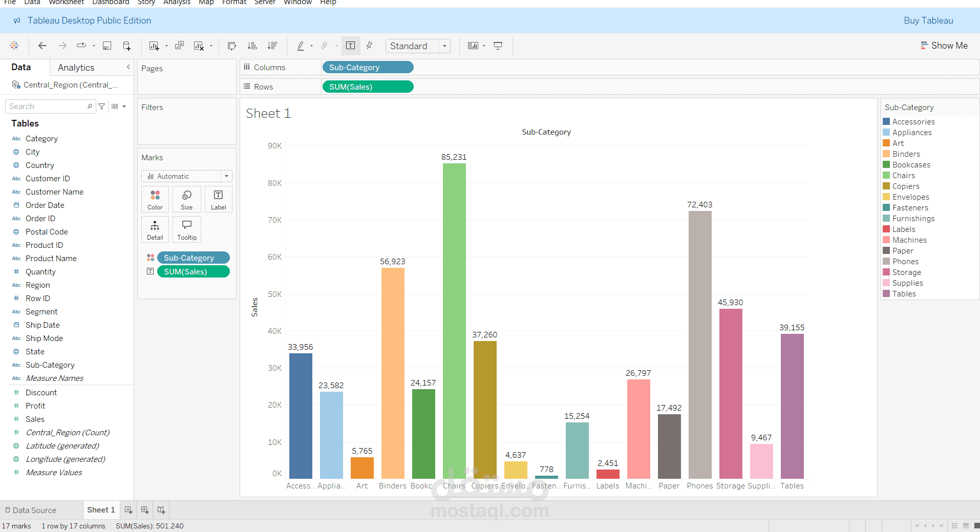Image resolution: width=980 pixels, height=532 pixels.
Task: Click the Highlight pen icon
Action: click(x=301, y=46)
